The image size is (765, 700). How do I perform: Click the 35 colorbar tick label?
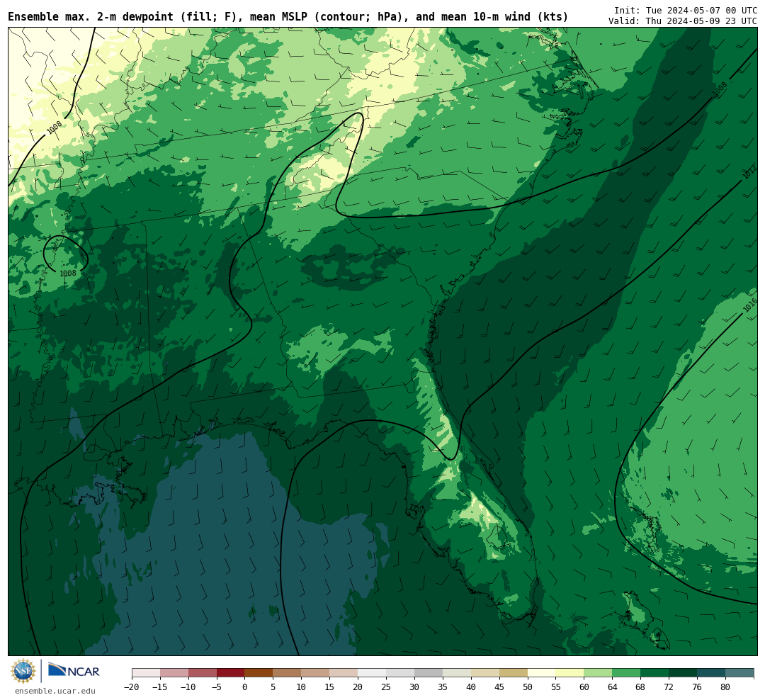pos(443,687)
